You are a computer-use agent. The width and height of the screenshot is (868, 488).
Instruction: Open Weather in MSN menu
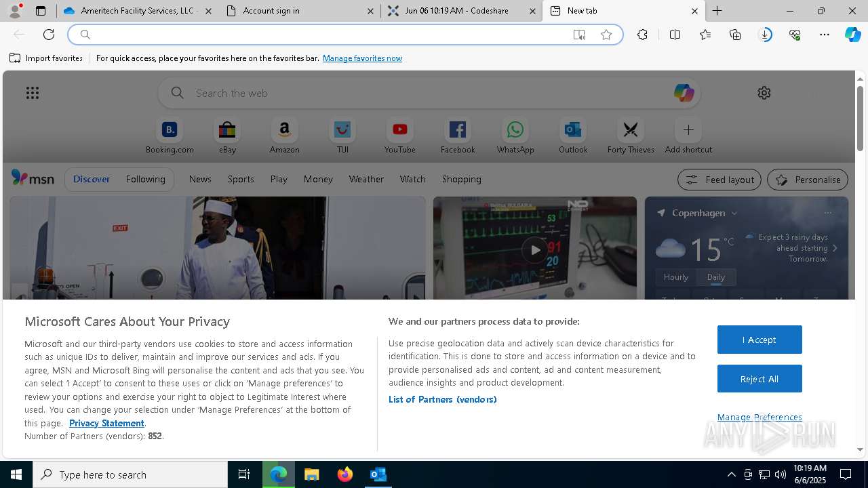click(366, 179)
